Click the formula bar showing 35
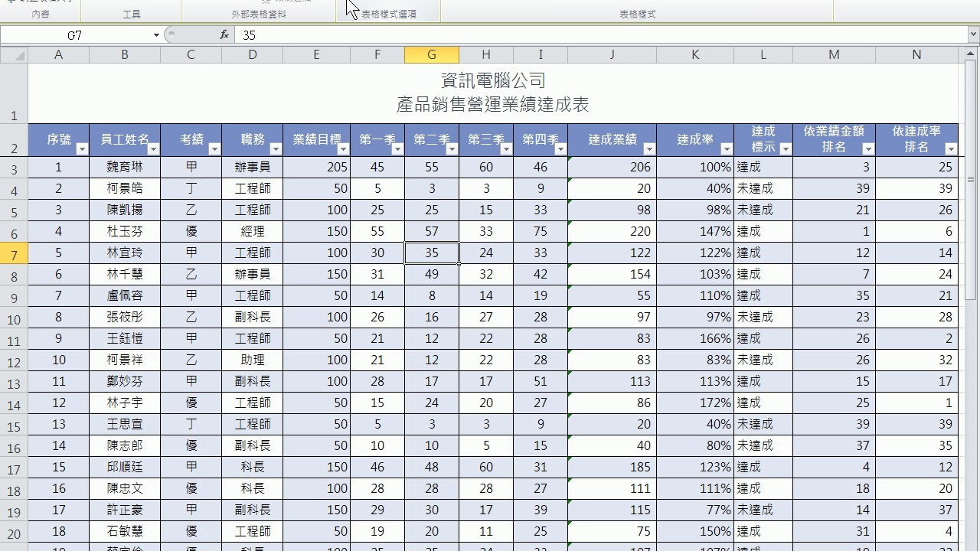This screenshot has width=980, height=551. (600, 35)
